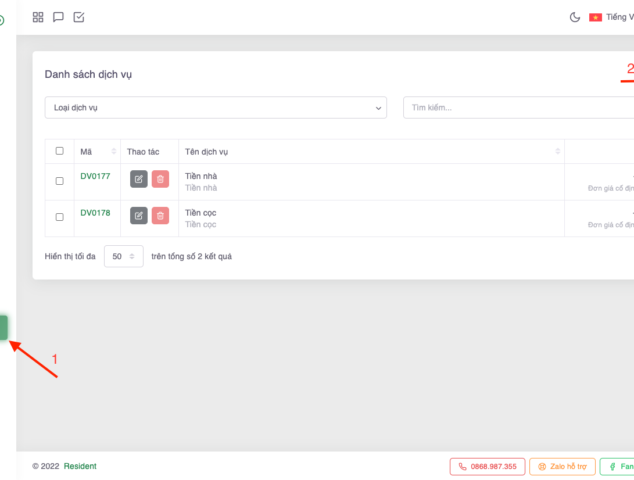Sort table by Tên dịch vụ column
Viewport: 634px width, 480px height.
click(370, 151)
